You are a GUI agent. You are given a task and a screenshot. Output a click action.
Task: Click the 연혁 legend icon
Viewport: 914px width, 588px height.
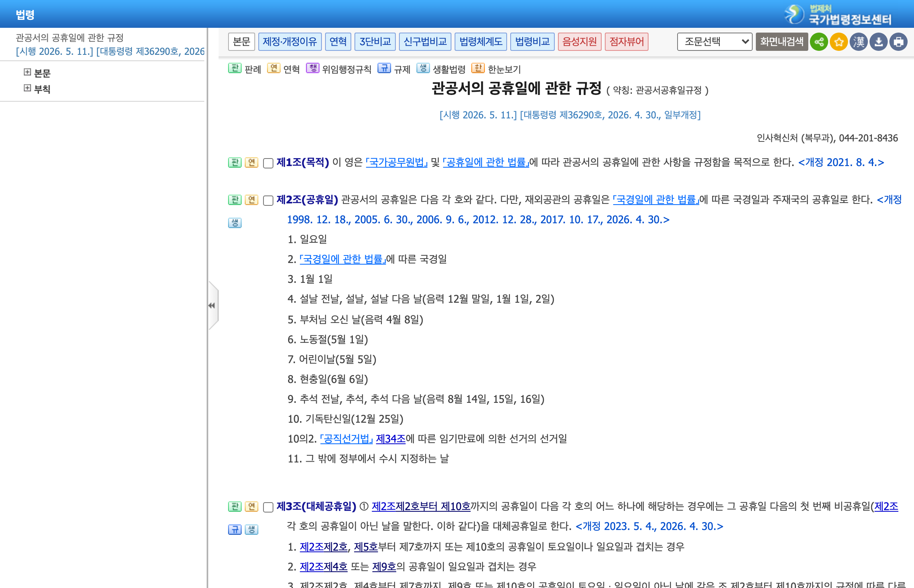(274, 68)
